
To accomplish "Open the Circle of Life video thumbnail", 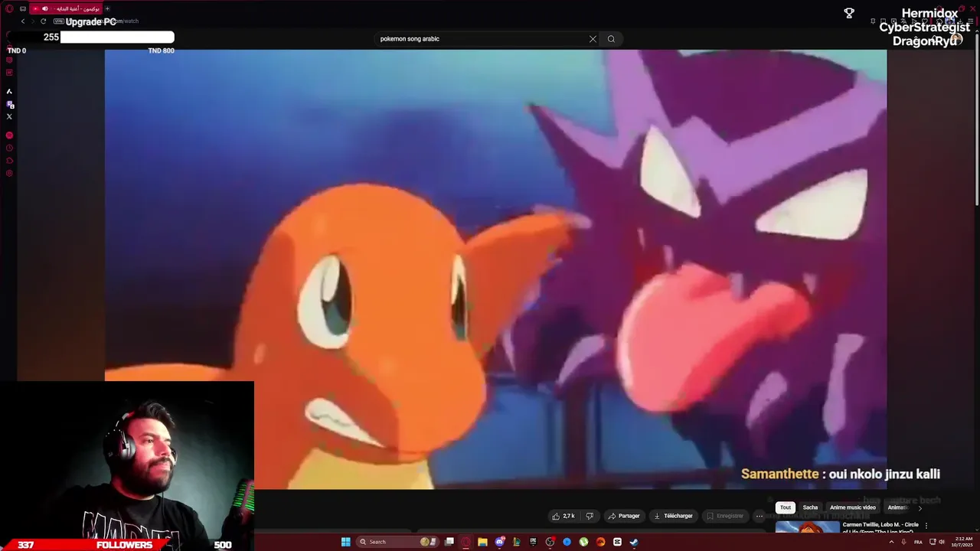I will pos(808,527).
